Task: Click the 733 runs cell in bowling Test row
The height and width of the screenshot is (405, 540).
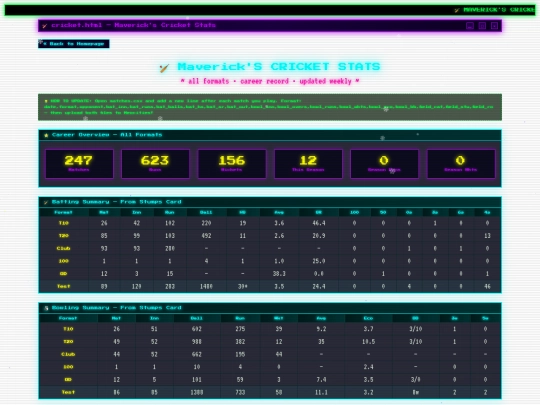Action: 240,392
